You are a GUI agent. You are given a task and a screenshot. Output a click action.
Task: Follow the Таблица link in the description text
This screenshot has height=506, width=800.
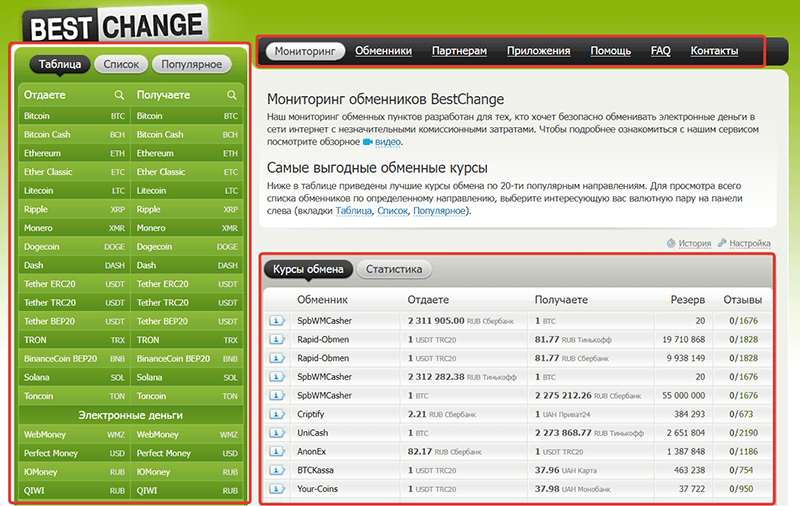tap(354, 211)
